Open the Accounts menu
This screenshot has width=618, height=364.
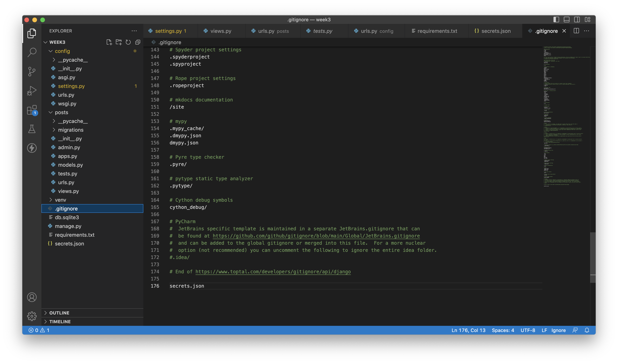pyautogui.click(x=32, y=297)
